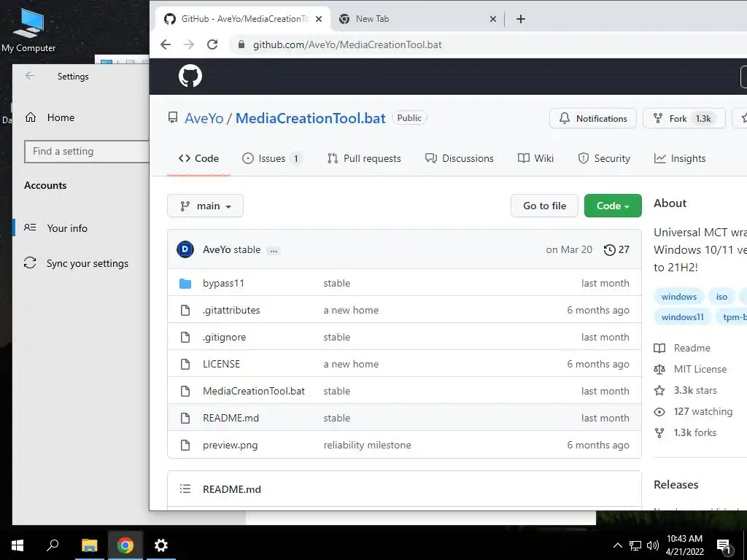Click the Chrome address bar URL
The width and height of the screenshot is (747, 560).
tap(347, 44)
